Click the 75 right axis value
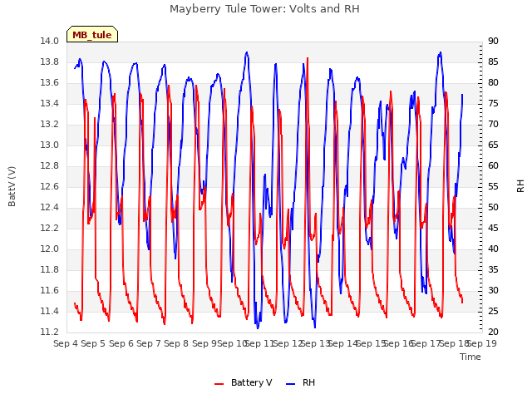532x399 pixels. 493,103
